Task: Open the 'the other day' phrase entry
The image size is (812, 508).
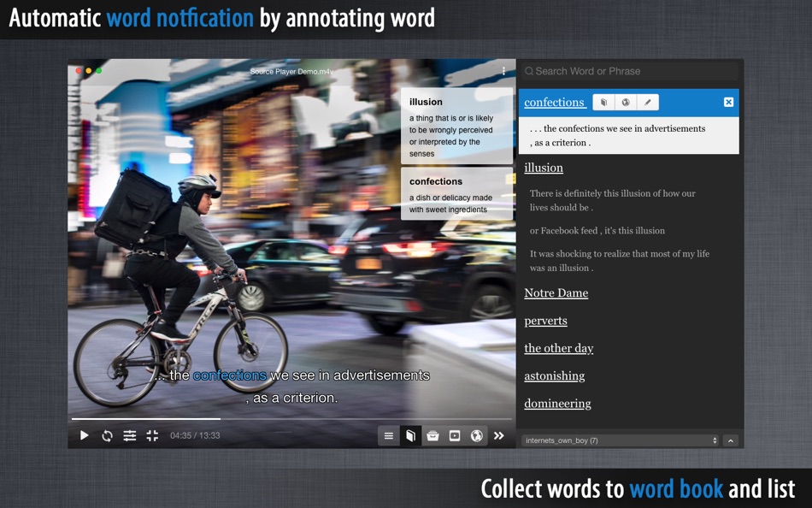Action: [559, 348]
